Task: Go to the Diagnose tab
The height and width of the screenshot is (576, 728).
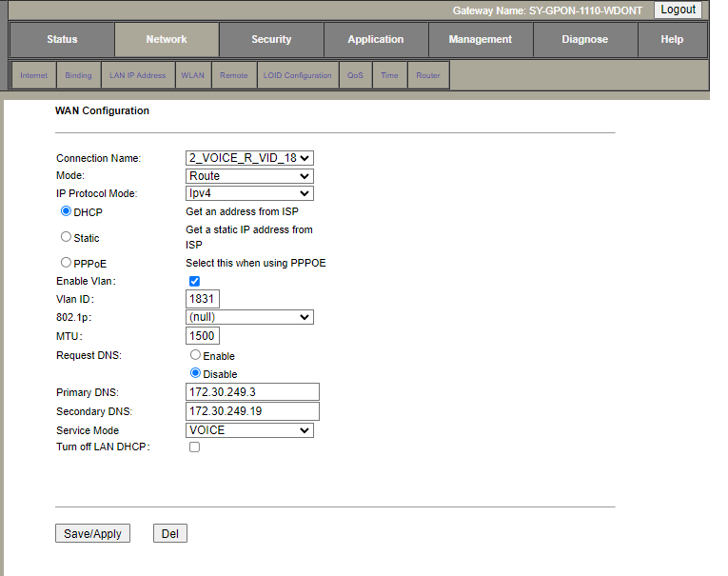Action: [584, 40]
